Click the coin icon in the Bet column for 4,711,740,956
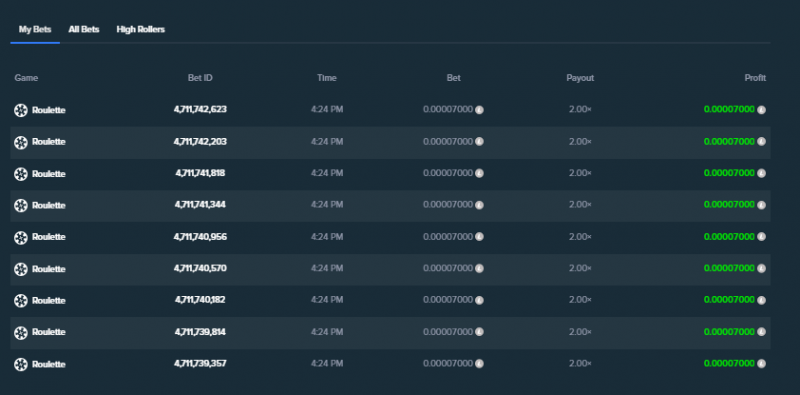 tap(479, 237)
